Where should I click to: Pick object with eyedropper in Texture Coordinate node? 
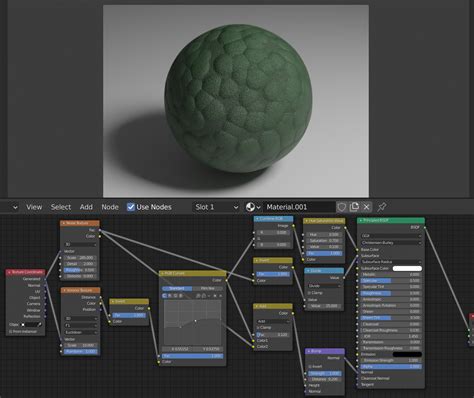(x=40, y=324)
